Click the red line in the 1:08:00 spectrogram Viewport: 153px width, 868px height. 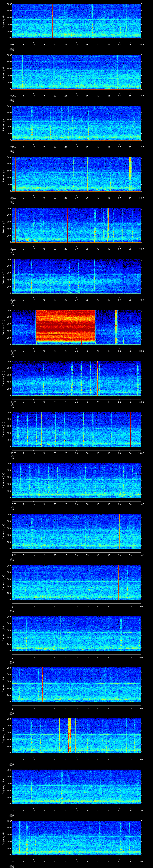tap(98, 378)
